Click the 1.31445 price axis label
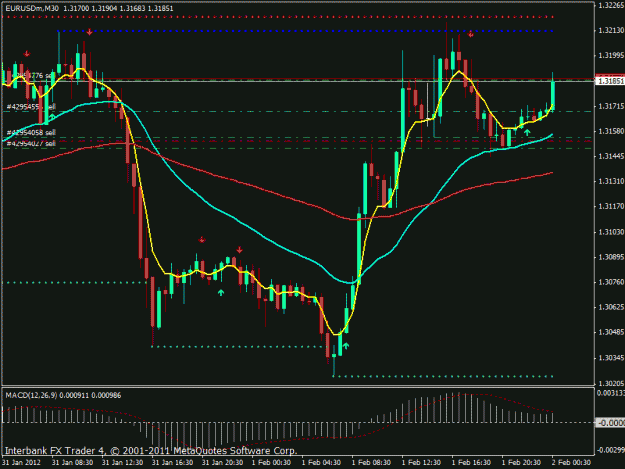The image size is (625, 469). pyautogui.click(x=611, y=156)
